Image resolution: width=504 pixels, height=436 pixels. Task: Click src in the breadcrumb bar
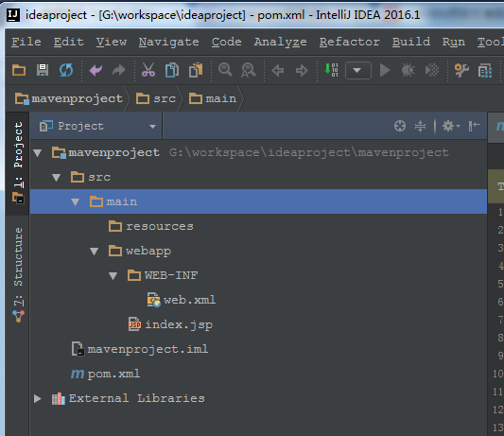156,98
